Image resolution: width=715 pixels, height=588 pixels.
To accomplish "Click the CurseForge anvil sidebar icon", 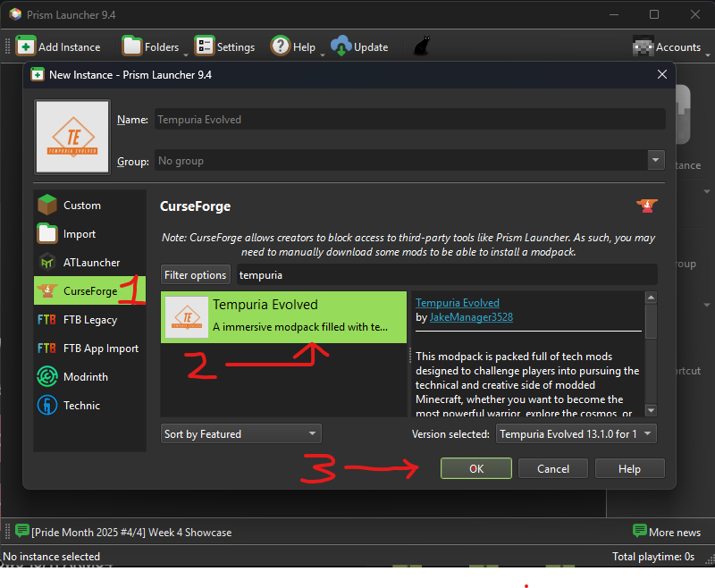I will pos(47,290).
